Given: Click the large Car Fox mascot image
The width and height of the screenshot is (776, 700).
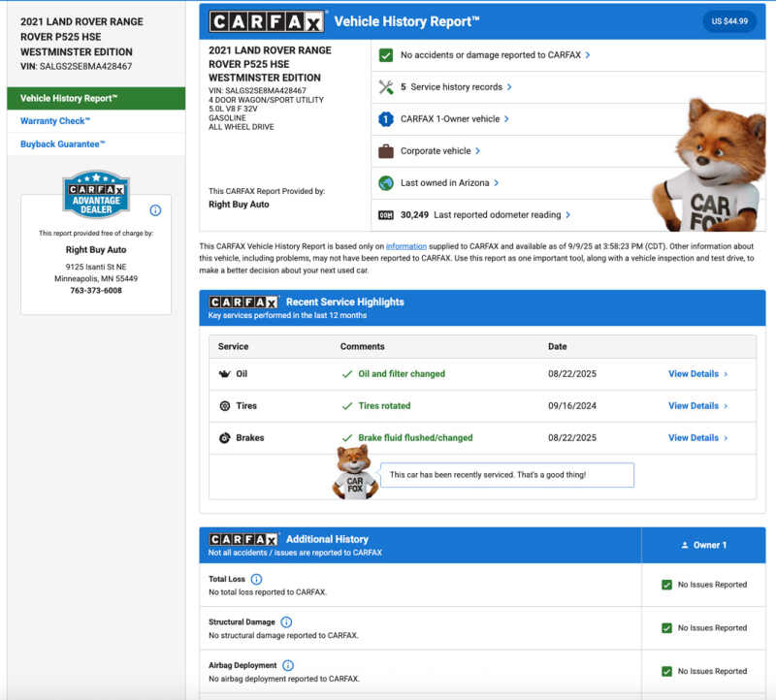Looking at the screenshot, I should pyautogui.click(x=710, y=165).
